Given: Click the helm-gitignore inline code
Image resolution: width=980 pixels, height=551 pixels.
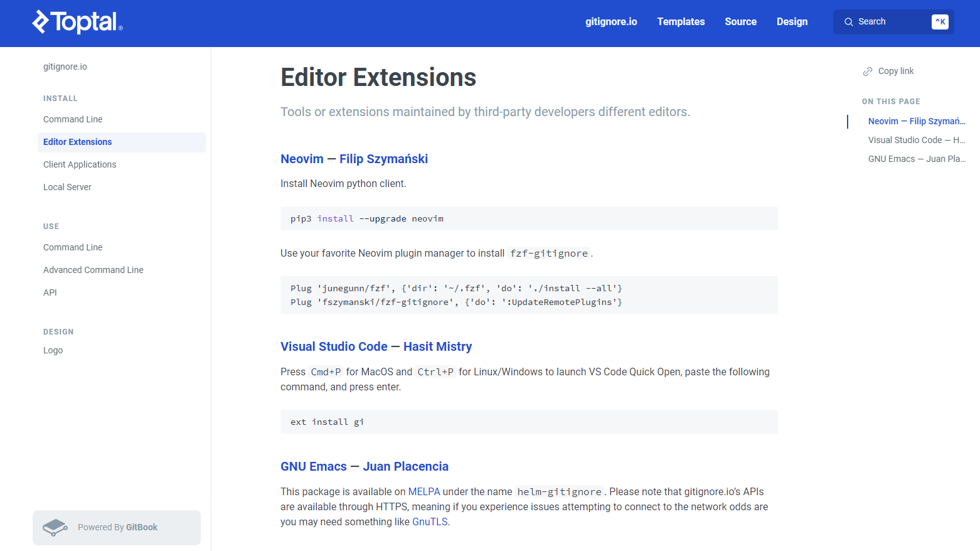Looking at the screenshot, I should (559, 492).
